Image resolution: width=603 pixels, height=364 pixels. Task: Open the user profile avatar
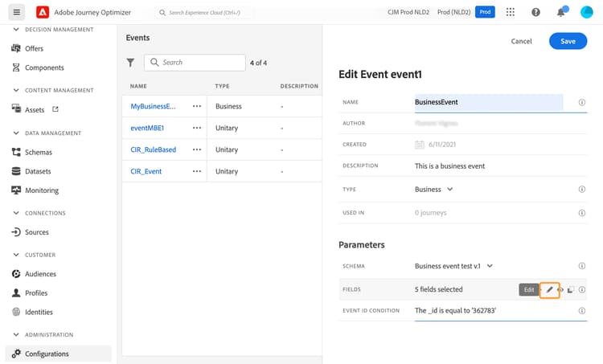[x=586, y=12]
